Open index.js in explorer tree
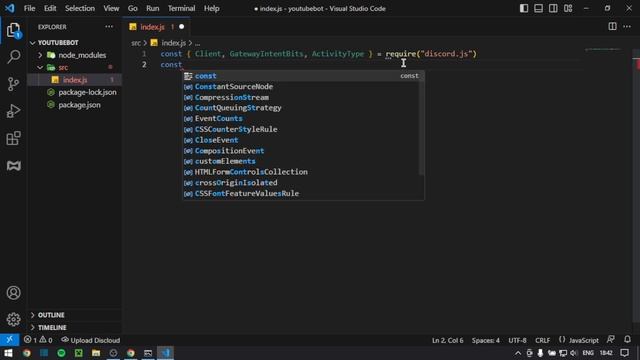The height and width of the screenshot is (360, 640). click(75, 80)
